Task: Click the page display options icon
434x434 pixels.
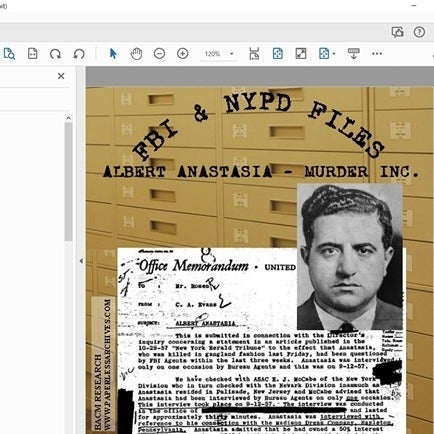Action: [x=324, y=54]
